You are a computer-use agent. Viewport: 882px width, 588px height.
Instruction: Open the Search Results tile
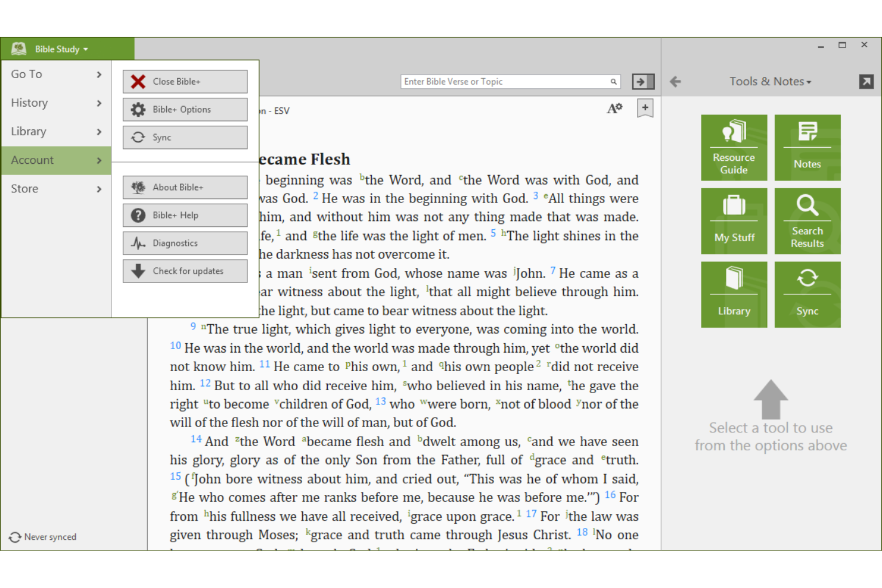(808, 221)
